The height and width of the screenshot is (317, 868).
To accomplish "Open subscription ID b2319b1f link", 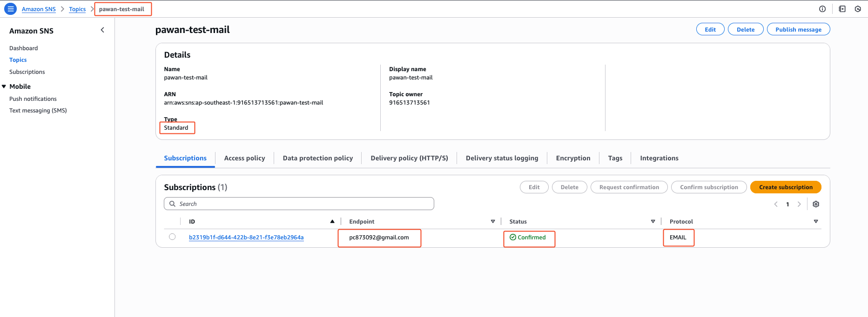I will tap(246, 238).
